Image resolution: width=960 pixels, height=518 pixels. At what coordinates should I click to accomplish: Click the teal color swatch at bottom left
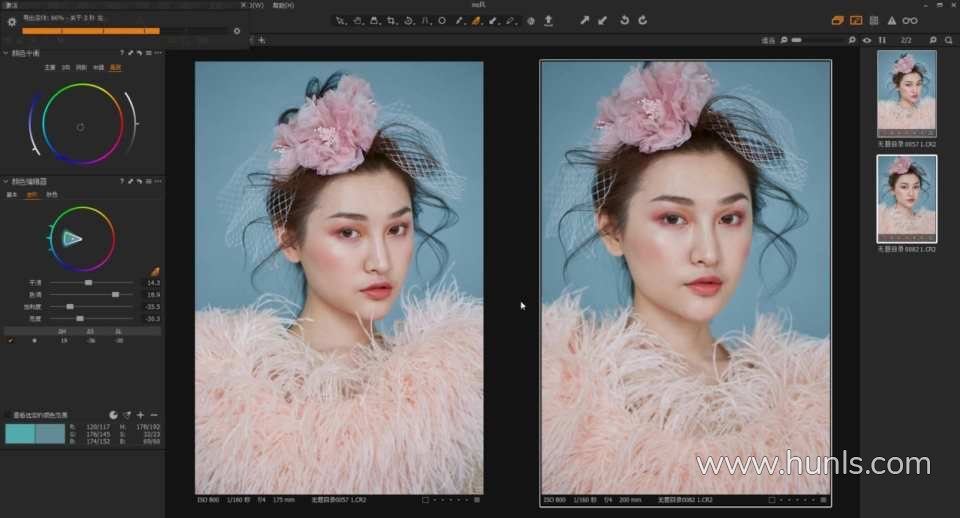click(x=20, y=433)
